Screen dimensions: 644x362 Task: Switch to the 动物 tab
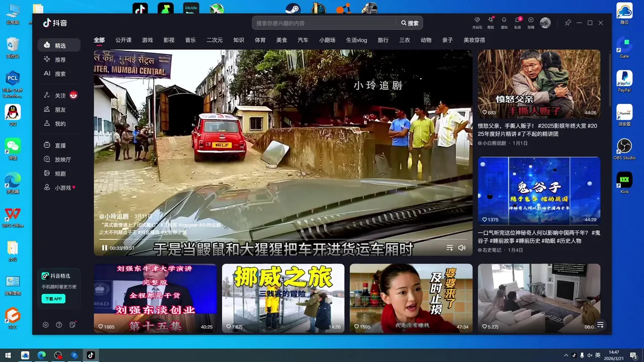(426, 40)
